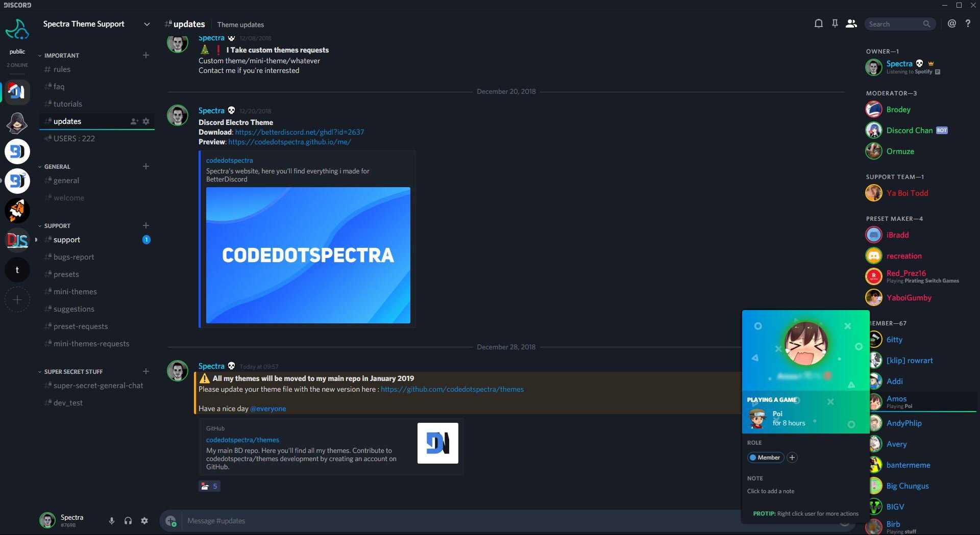980x535 pixels.
Task: Open the Home server icon
Action: click(17, 30)
